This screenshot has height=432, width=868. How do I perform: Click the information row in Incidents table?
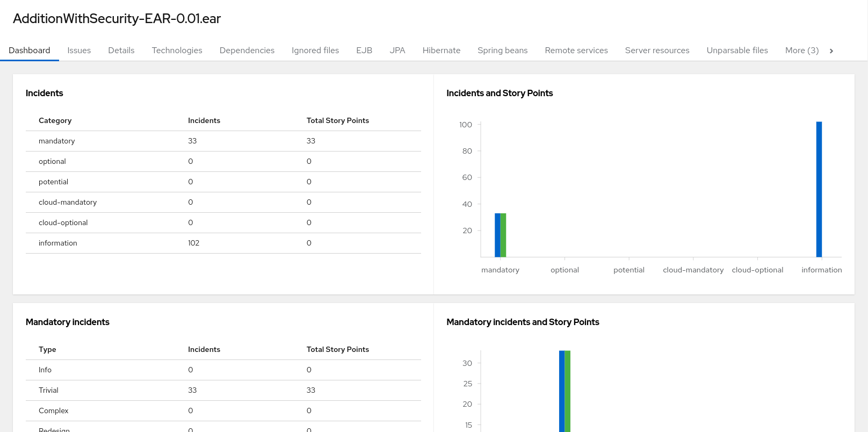pyautogui.click(x=223, y=243)
